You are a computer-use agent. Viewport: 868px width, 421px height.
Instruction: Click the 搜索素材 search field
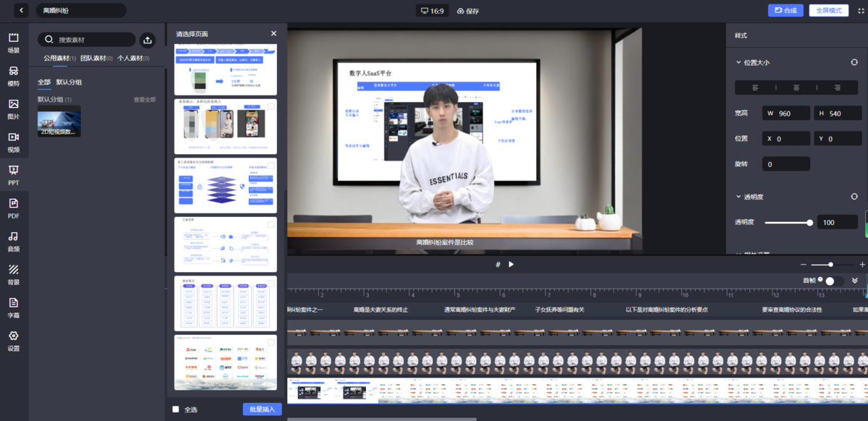coord(86,40)
